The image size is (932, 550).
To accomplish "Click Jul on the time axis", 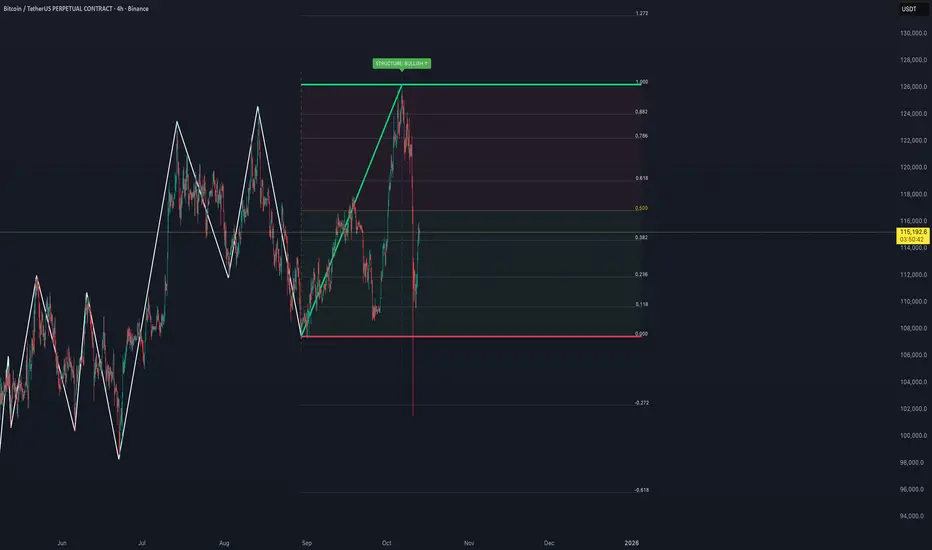I will point(141,543).
